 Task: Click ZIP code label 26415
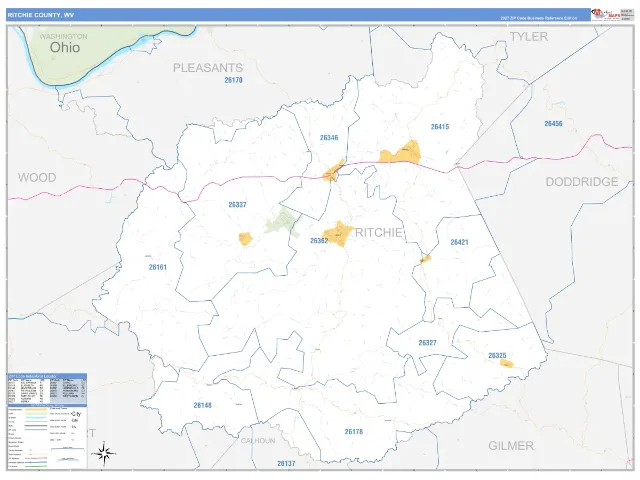tap(440, 127)
